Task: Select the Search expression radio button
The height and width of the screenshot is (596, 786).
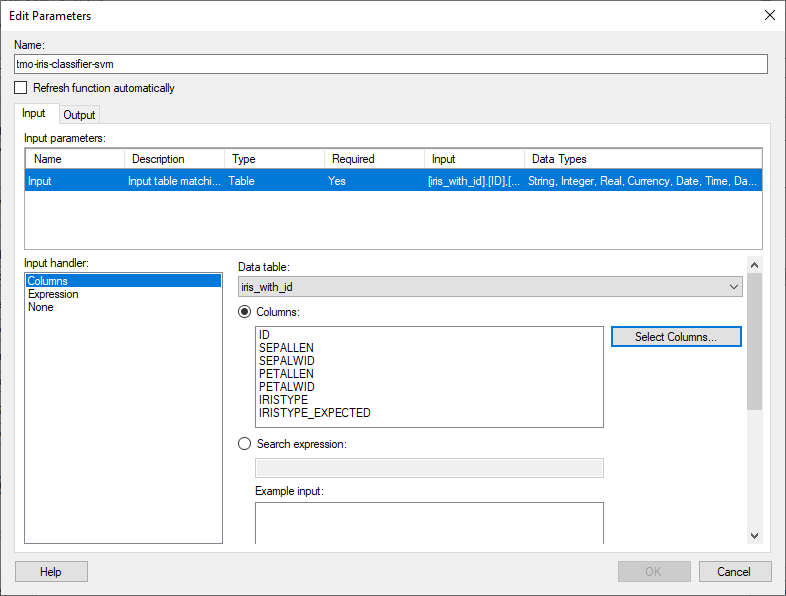Action: [x=245, y=444]
